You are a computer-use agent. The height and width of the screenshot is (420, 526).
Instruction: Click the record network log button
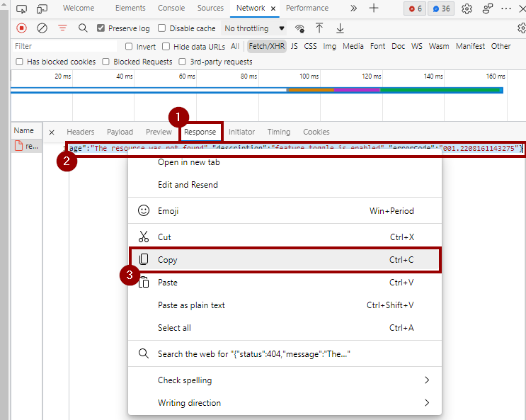(21, 28)
